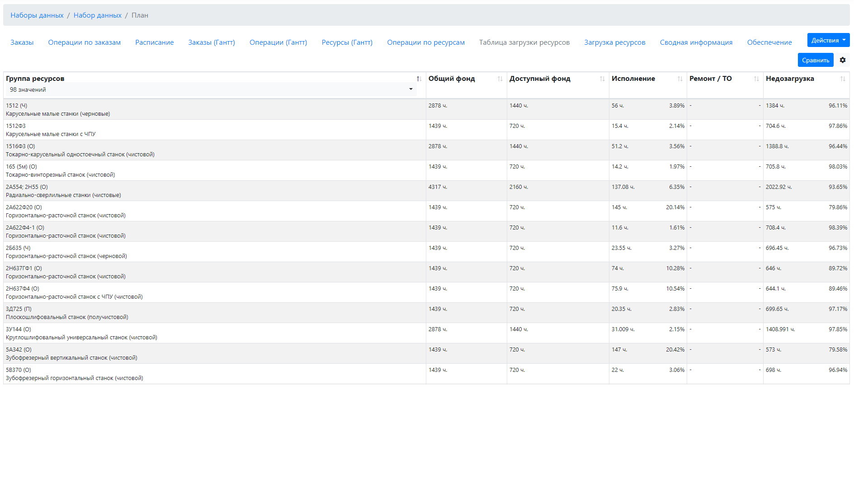
Task: Sort by Доступный фонд column arrows
Action: tap(602, 79)
